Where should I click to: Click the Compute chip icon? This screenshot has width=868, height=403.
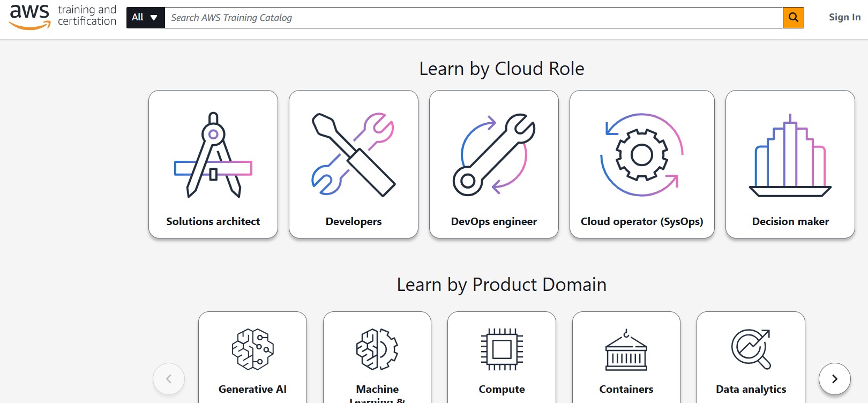pos(502,349)
